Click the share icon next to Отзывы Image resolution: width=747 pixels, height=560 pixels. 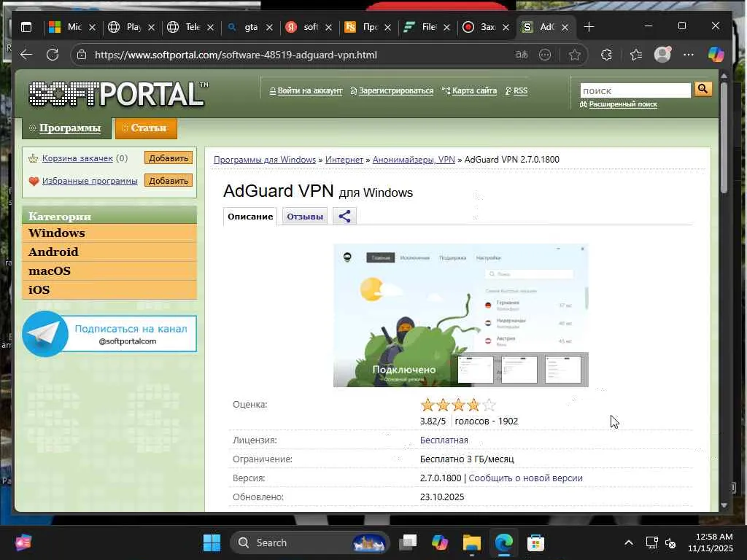(x=344, y=216)
